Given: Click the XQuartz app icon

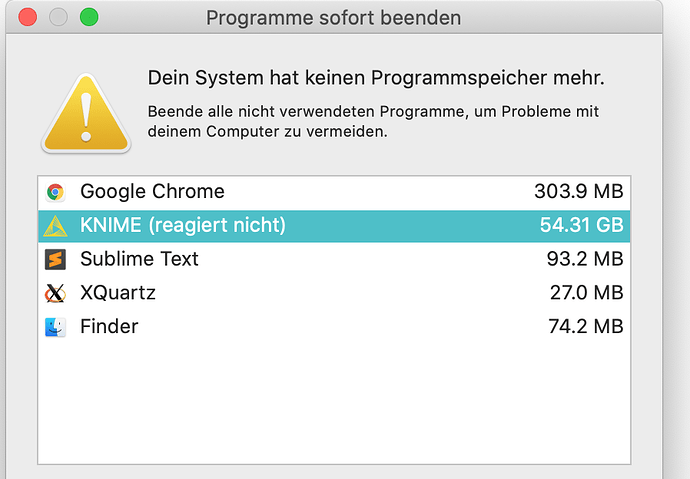Looking at the screenshot, I should tap(55, 293).
